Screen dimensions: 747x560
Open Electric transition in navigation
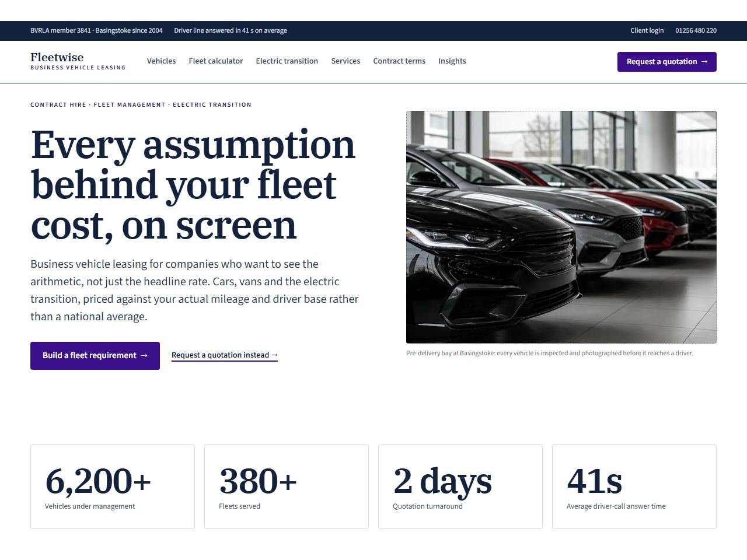click(287, 61)
